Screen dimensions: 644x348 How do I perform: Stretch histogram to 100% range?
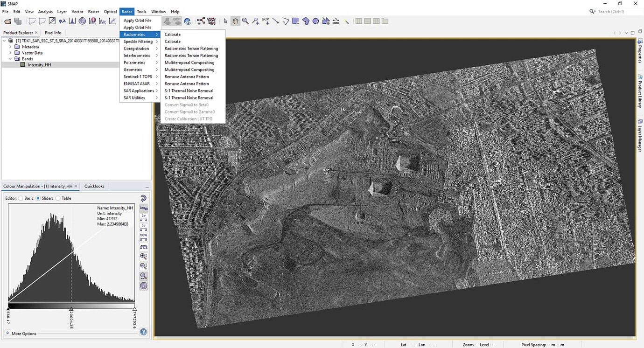[144, 237]
